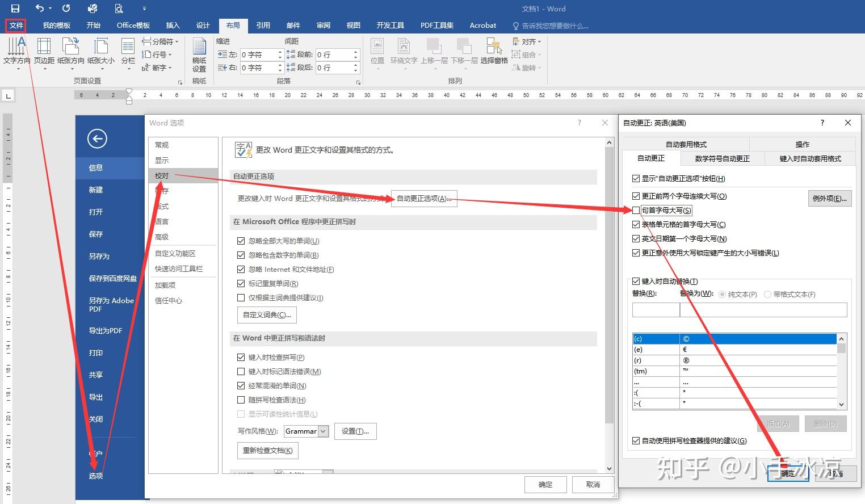
Task: Click the 环绕文字 wrap text icon
Action: coord(404,54)
